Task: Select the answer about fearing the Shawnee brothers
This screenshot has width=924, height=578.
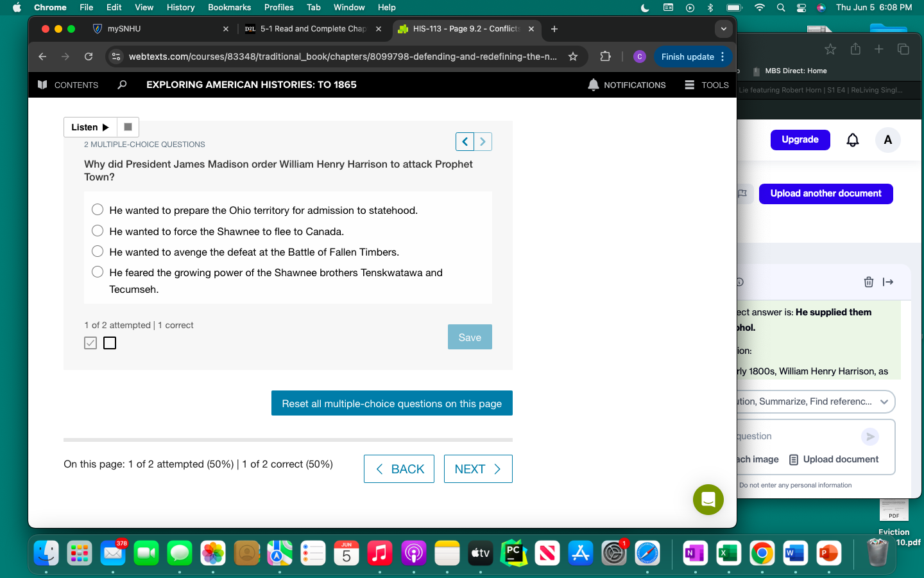Action: tap(97, 272)
